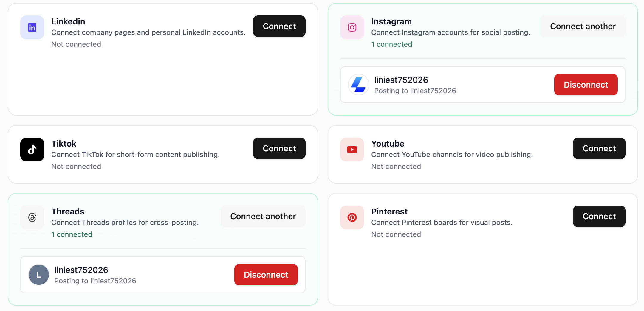Click the Instagram logo icon
The width and height of the screenshot is (644, 311).
pos(352,27)
